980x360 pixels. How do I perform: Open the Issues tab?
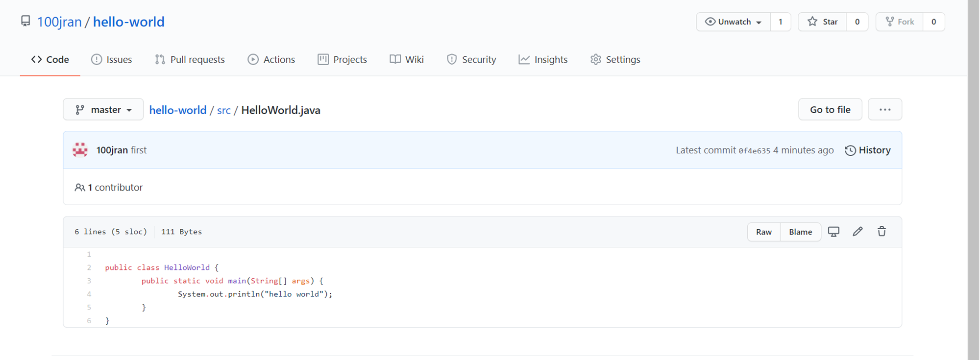click(x=111, y=59)
